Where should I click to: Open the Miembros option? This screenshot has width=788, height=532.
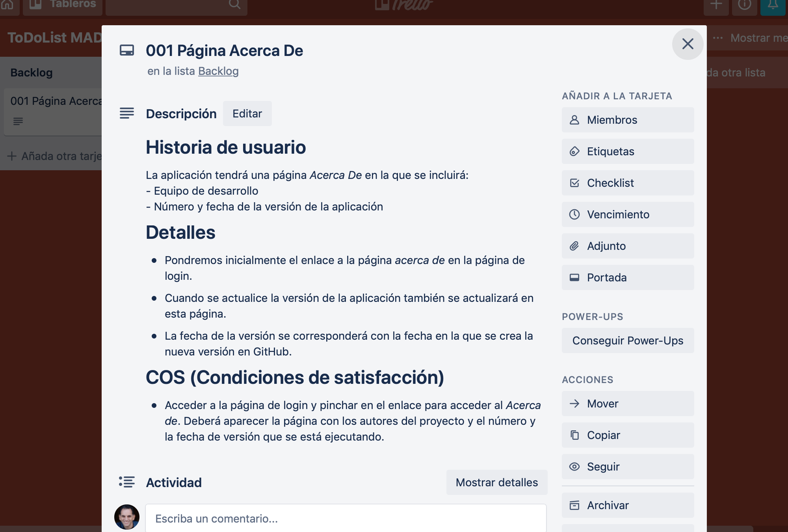point(628,120)
